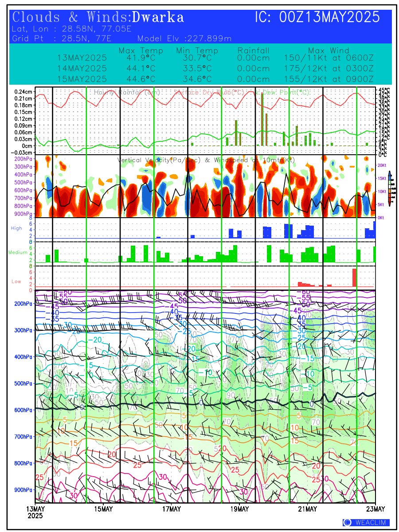Screen dimensions: 399x532
Task: Click the blue 800hPa label in wind panel
Action: pos(23,463)
